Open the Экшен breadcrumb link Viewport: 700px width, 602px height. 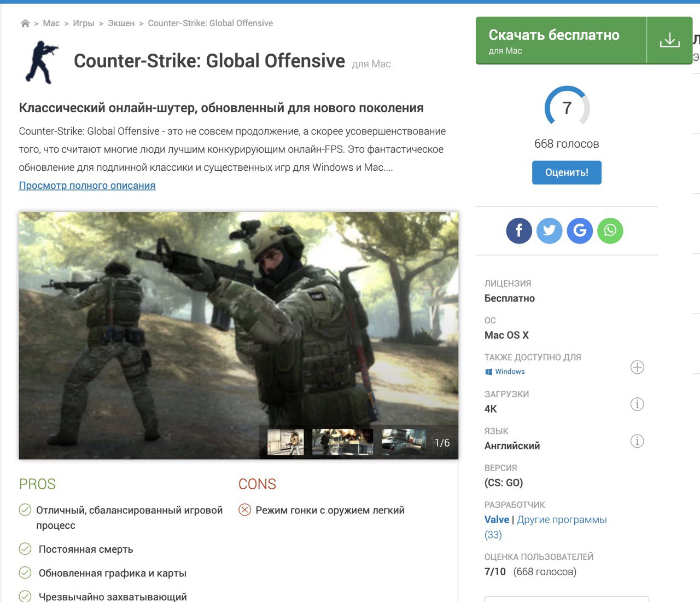tap(121, 24)
